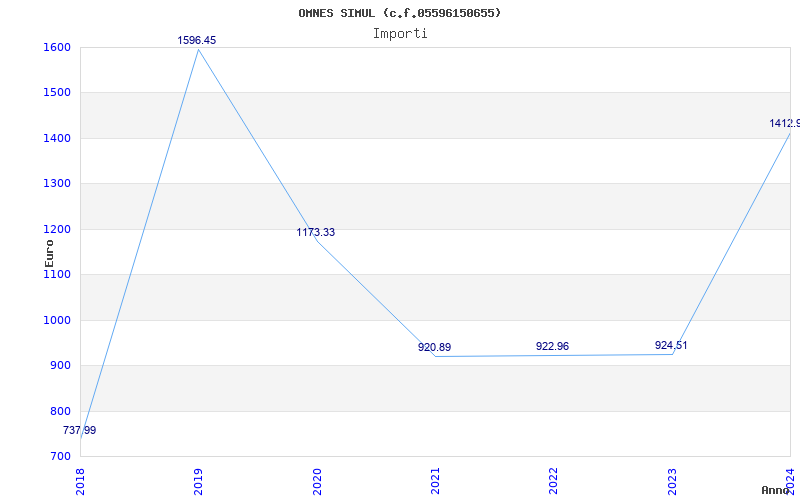The width and height of the screenshot is (800, 500).
Task: Click the 1100 y-axis tick label
Action: point(57,274)
